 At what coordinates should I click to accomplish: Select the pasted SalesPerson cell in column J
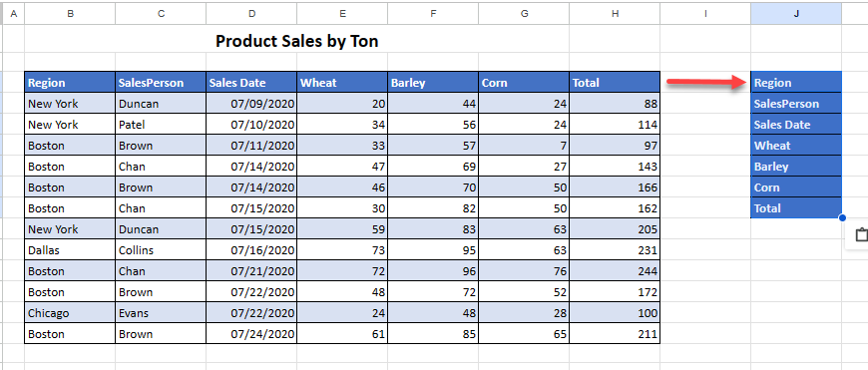tap(796, 104)
